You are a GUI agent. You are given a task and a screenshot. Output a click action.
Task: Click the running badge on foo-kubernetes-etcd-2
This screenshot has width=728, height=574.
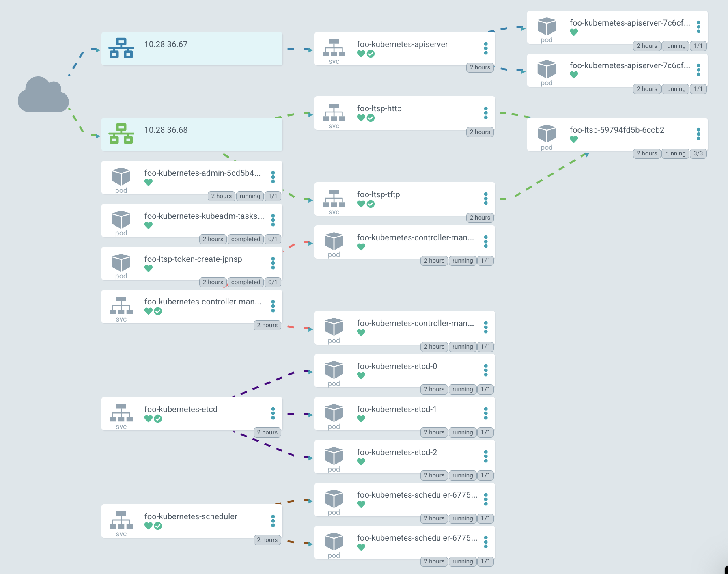point(462,475)
